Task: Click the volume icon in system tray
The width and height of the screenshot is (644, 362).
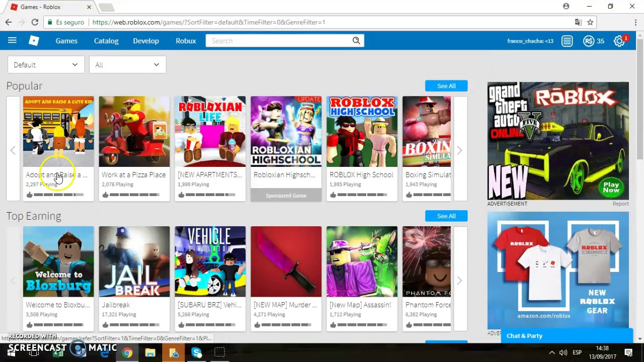Action: click(x=563, y=352)
